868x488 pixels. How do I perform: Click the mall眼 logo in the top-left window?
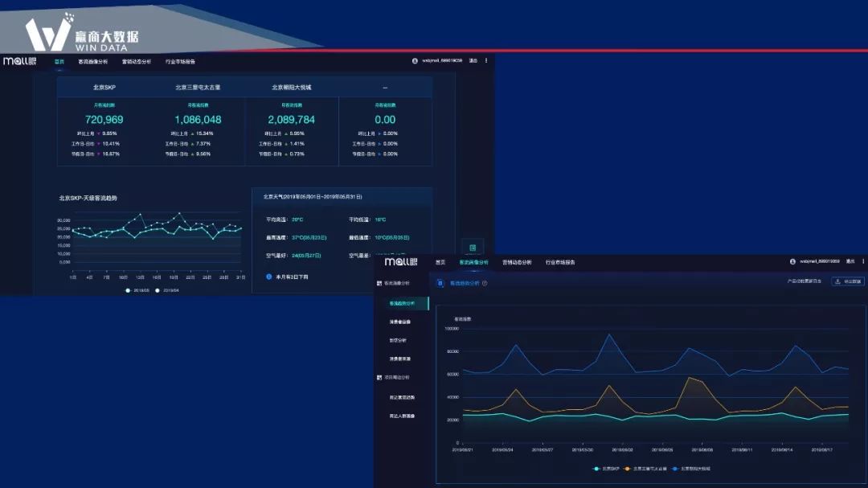[19, 61]
